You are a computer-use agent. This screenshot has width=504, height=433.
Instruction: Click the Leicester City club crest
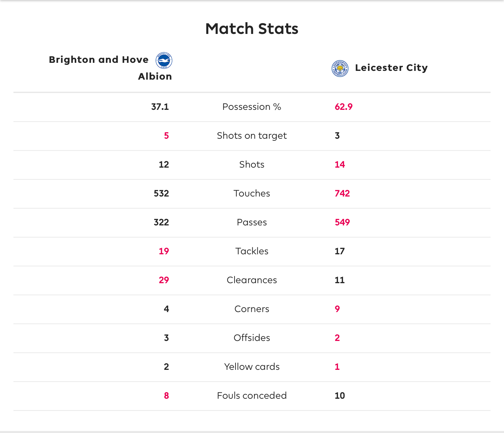click(x=340, y=69)
